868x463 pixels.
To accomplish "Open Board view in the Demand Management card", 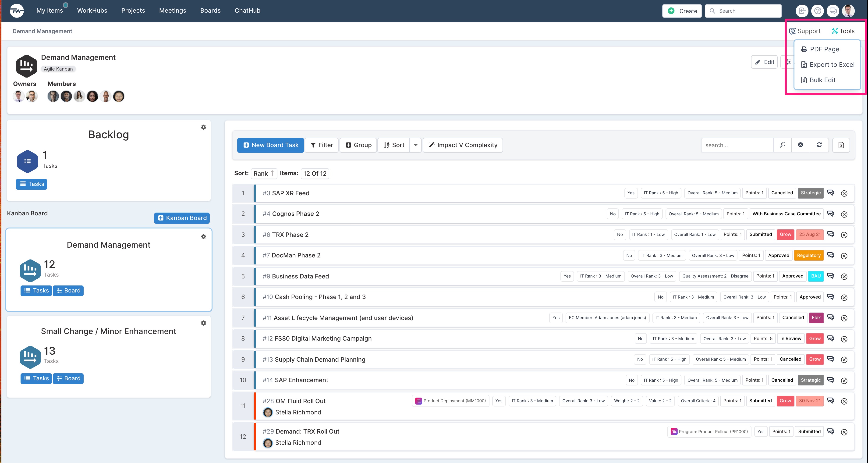I will (68, 290).
